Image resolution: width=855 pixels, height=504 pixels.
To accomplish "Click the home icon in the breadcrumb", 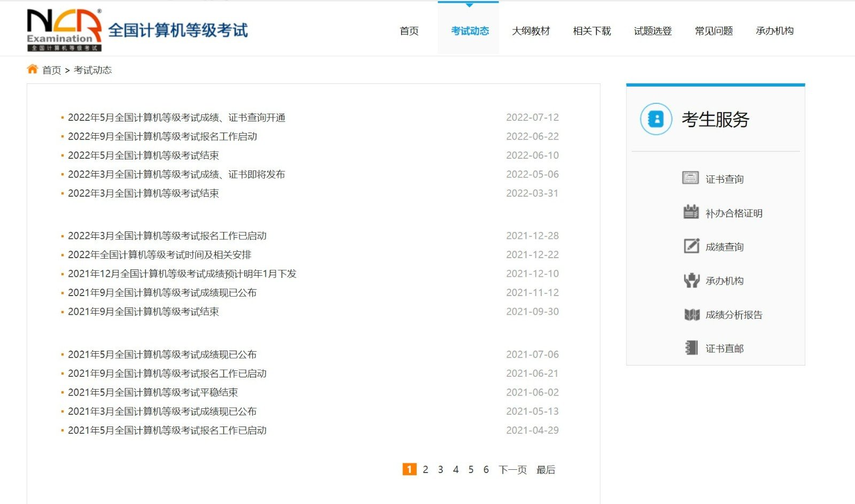I will click(32, 68).
